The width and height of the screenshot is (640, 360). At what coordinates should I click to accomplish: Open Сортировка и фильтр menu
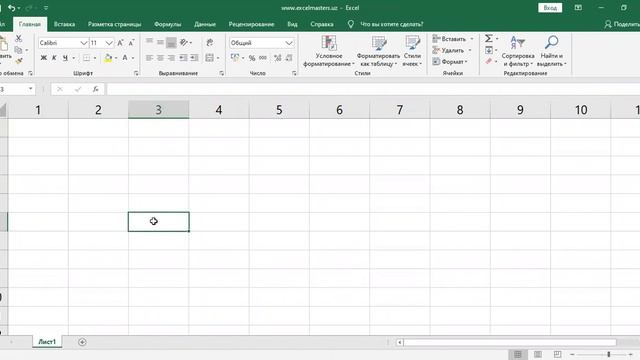click(518, 51)
